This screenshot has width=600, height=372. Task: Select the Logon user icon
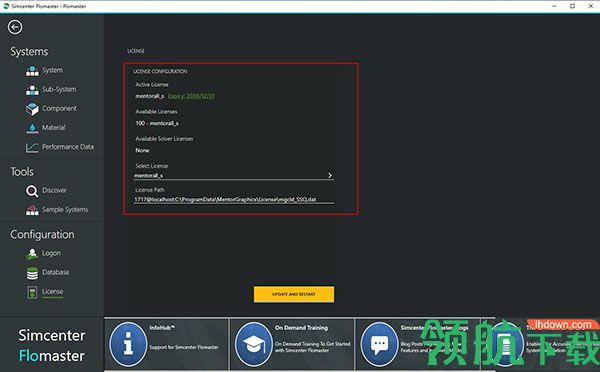click(32, 254)
